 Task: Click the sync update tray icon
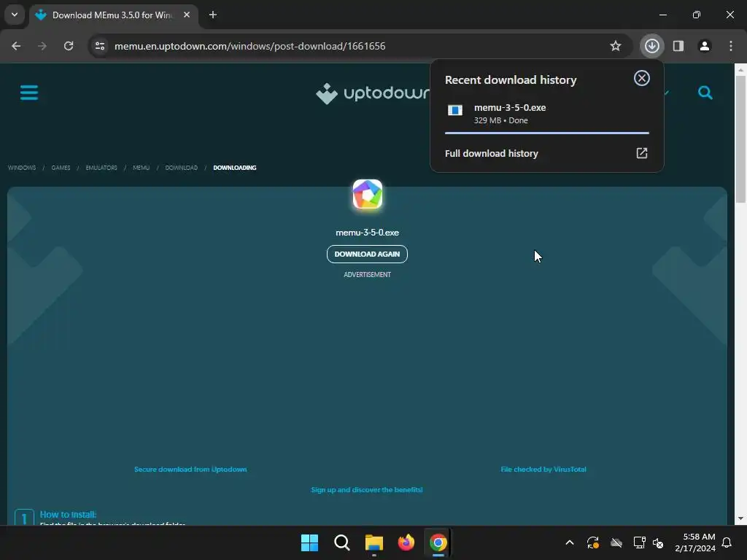tap(592, 542)
